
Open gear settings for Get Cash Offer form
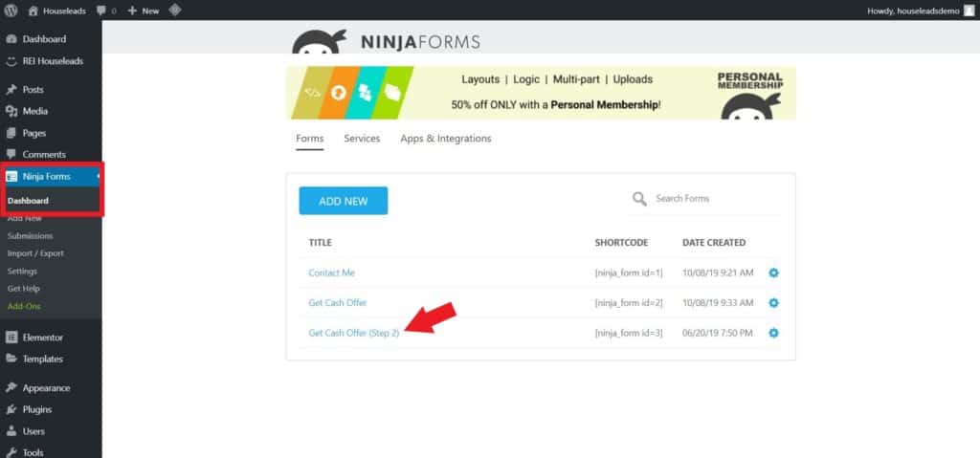click(773, 303)
